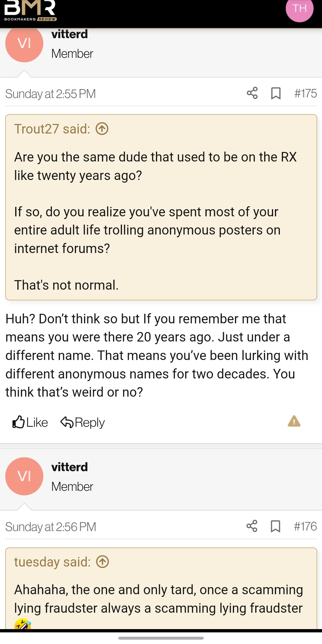
Task: Open vitterd username at top post
Action: click(x=69, y=34)
